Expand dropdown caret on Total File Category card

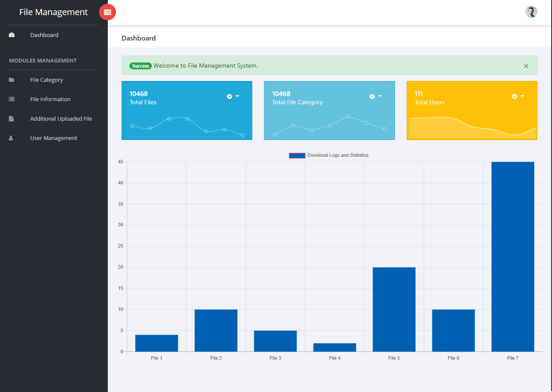(380, 96)
